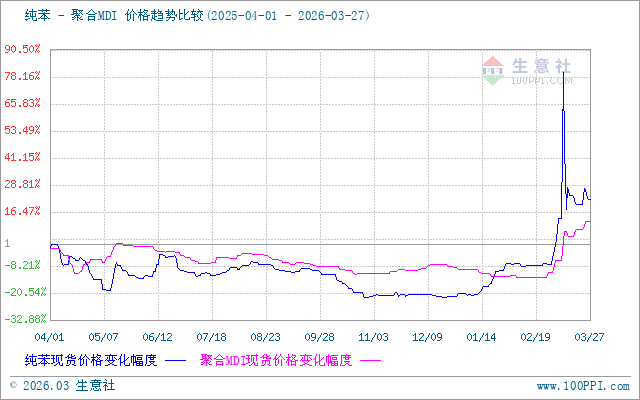Select the 11/03 x-axis date label

[372, 337]
